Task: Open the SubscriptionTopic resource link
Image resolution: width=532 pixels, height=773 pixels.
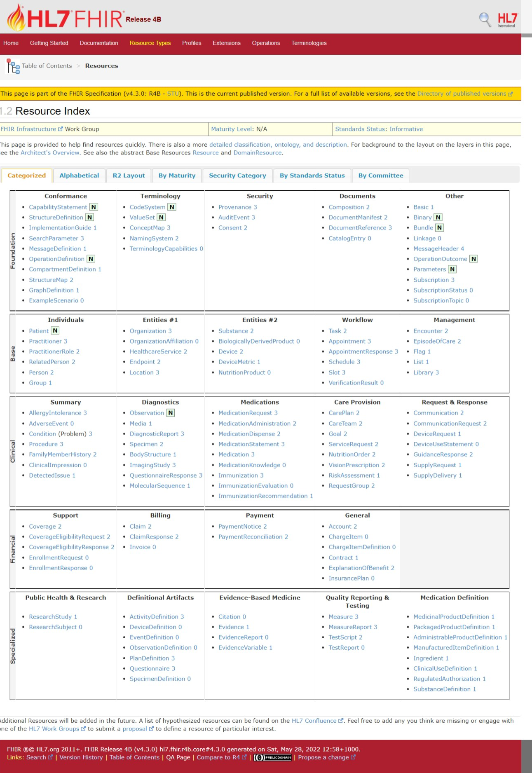Action: [438, 301]
